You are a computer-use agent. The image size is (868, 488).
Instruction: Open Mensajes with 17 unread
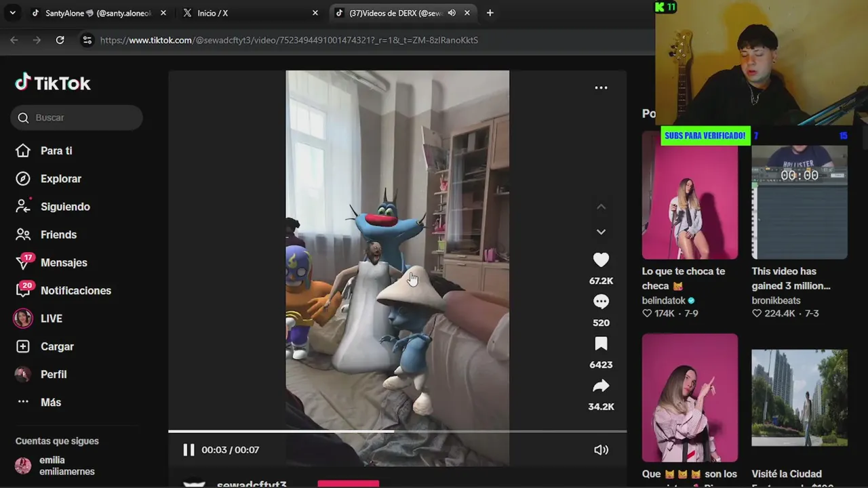tap(64, 262)
